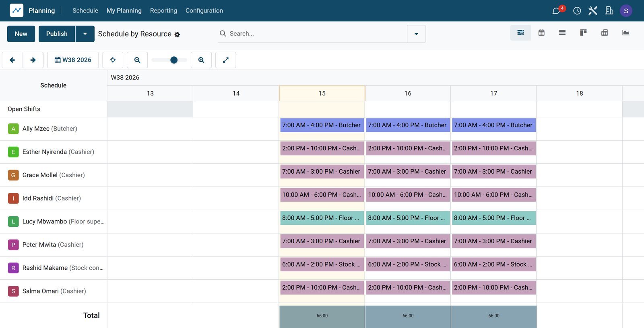Open the My Planning menu
The height and width of the screenshot is (328, 644).
point(124,11)
